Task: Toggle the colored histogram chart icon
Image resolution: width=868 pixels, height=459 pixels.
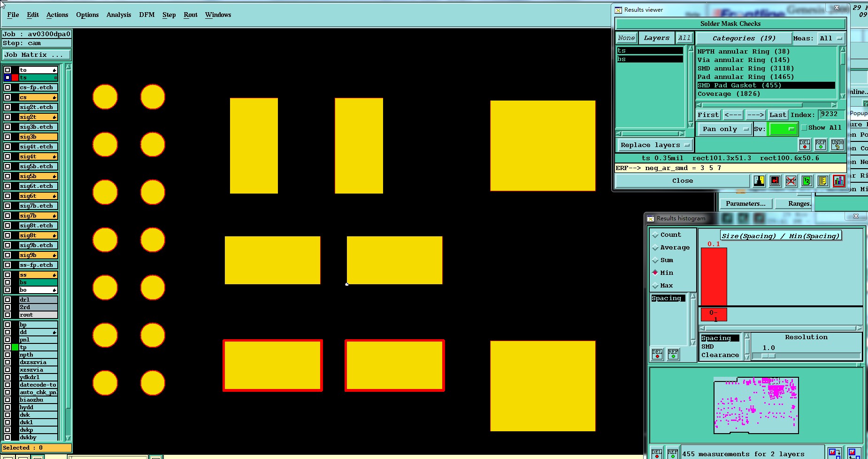Action: (x=839, y=181)
